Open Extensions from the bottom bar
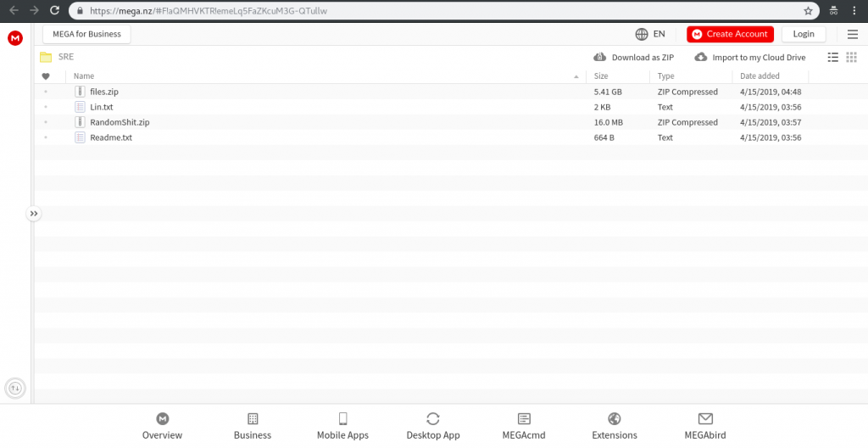 pos(615,427)
